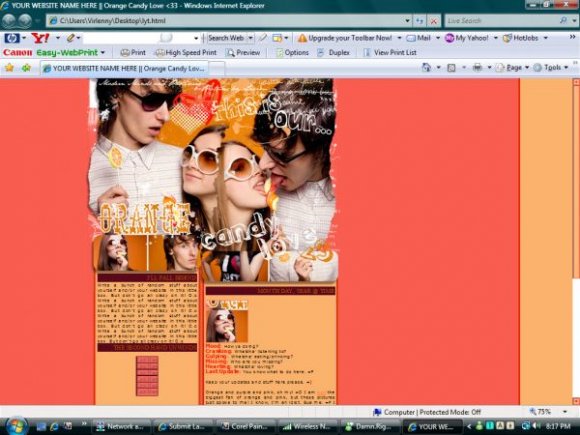Screen dimensions: 580x435
Task: Select the YOUR WEBSITE NAME HERE tab
Action: (125, 68)
